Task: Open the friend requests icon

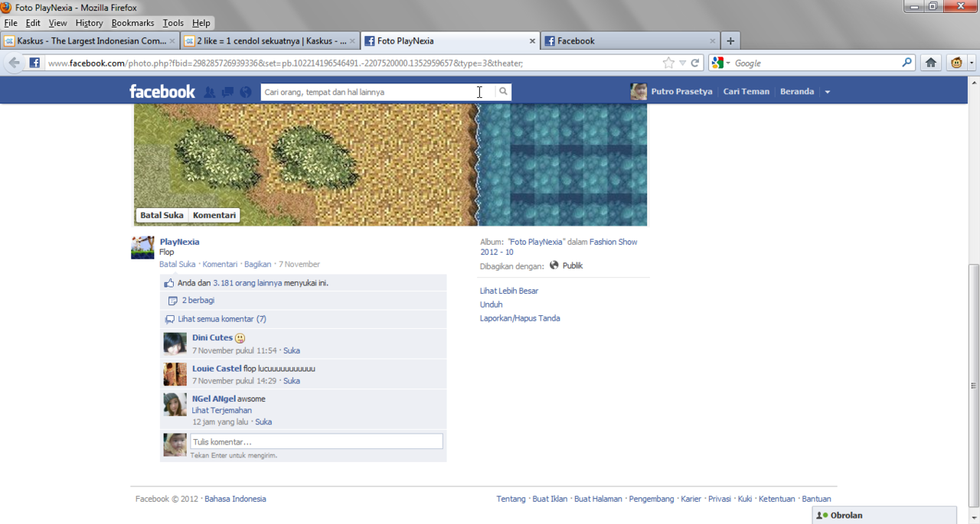Action: [210, 92]
